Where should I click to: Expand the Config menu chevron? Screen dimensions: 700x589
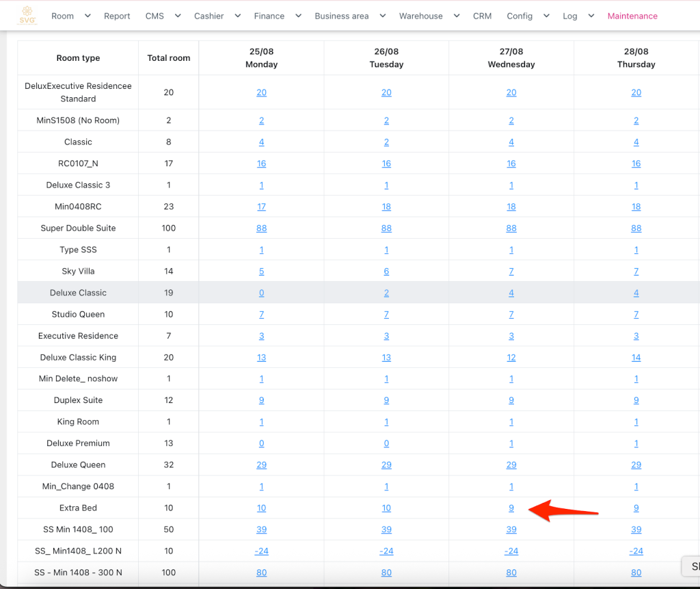pyautogui.click(x=546, y=16)
